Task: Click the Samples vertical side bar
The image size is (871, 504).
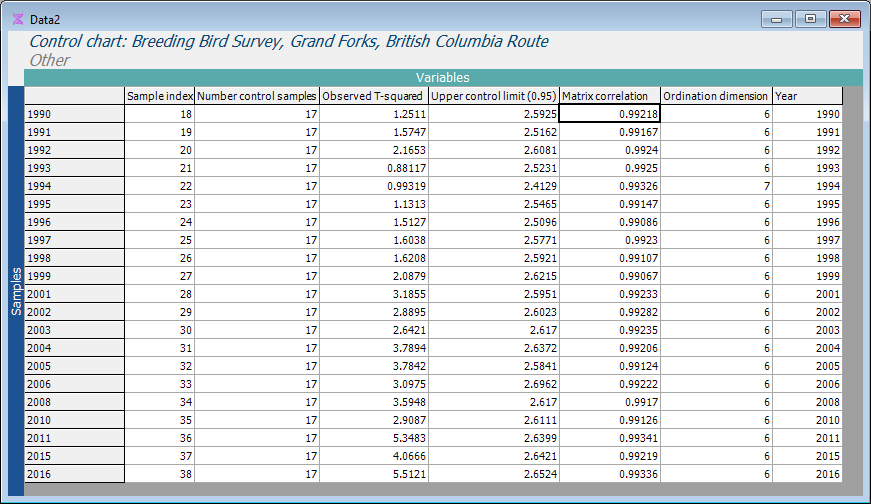Action: coord(15,290)
